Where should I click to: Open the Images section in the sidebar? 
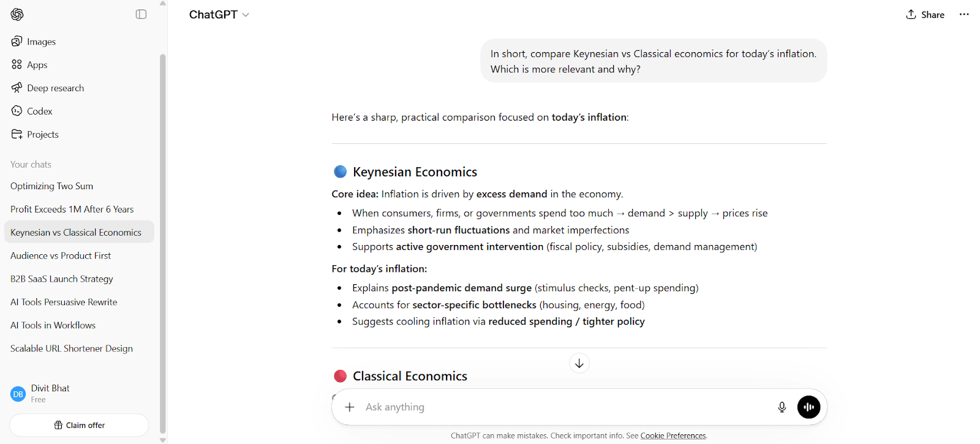coord(40,41)
